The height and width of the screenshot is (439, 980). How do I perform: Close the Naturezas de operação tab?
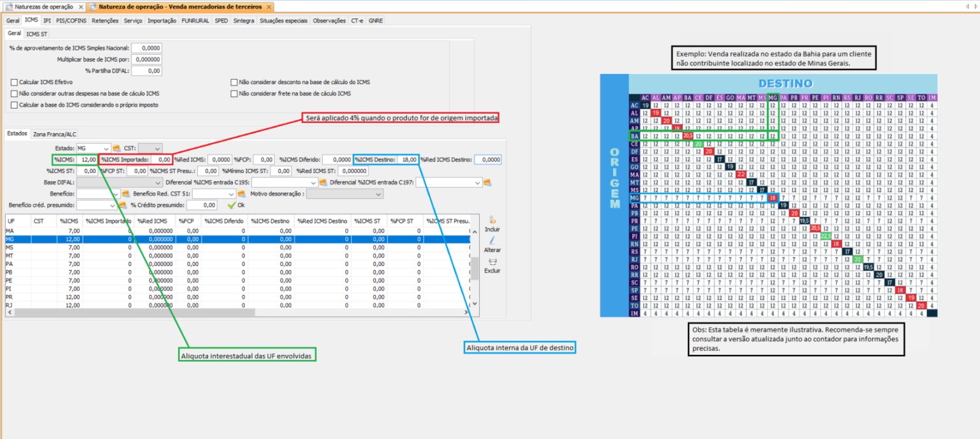coord(80,6)
